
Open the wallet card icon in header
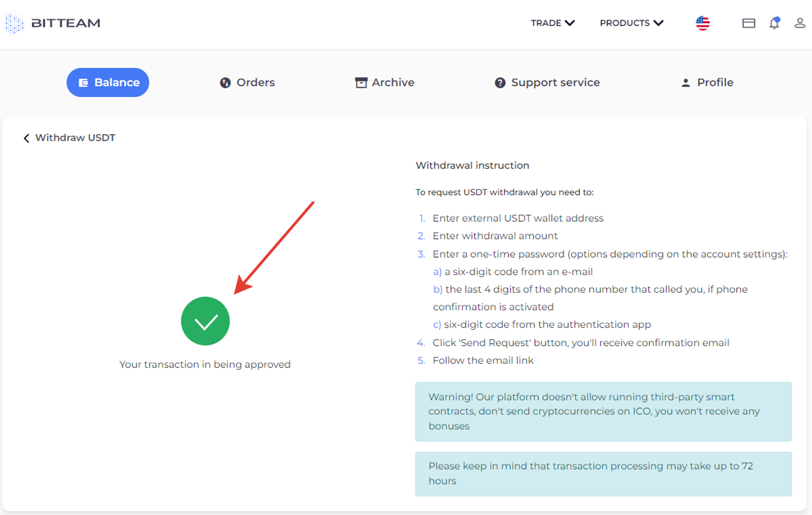point(749,23)
